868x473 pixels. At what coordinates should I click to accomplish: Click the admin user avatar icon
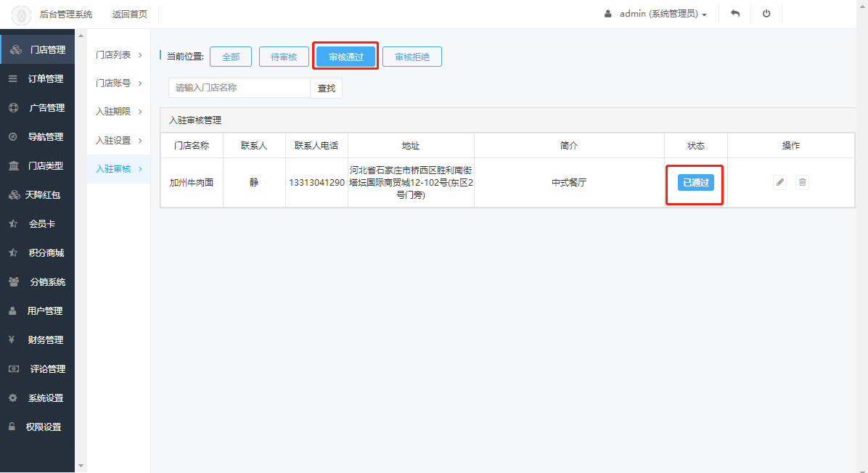coord(608,14)
